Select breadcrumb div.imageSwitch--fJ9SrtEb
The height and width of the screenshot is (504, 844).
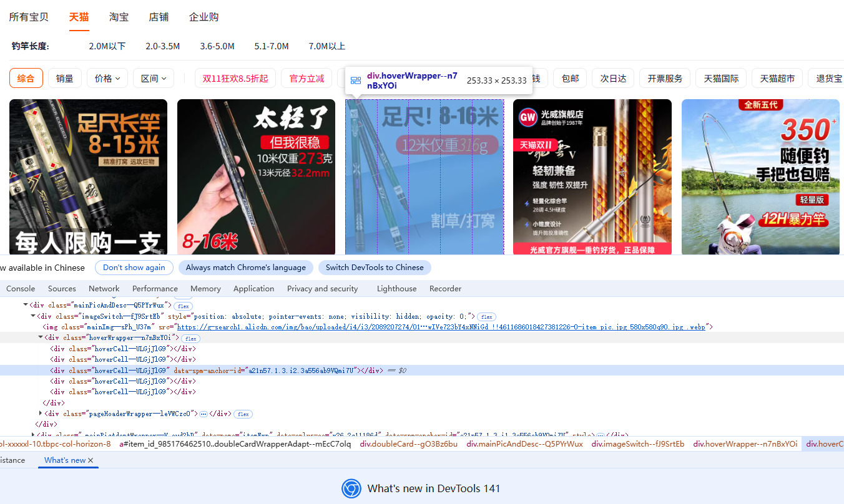(638, 444)
